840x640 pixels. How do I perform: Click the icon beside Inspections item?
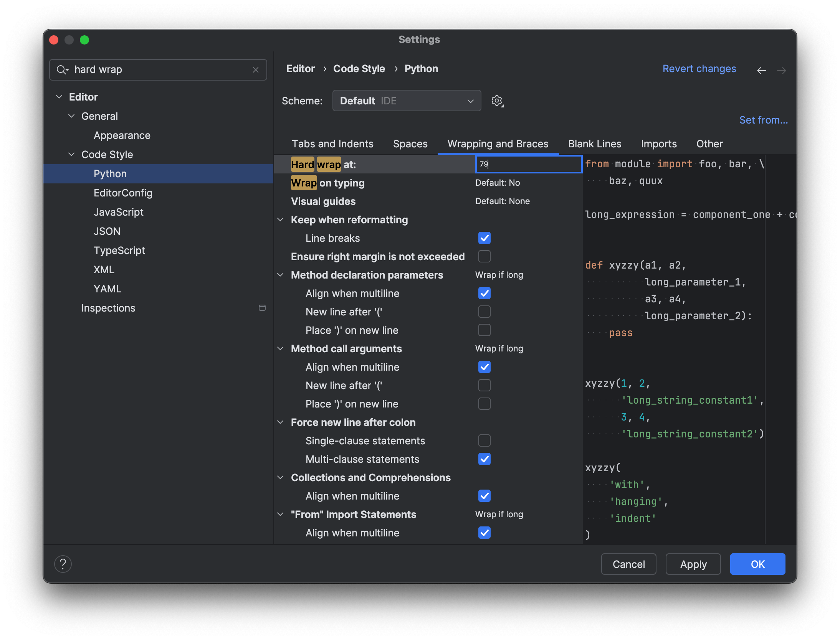(x=262, y=308)
